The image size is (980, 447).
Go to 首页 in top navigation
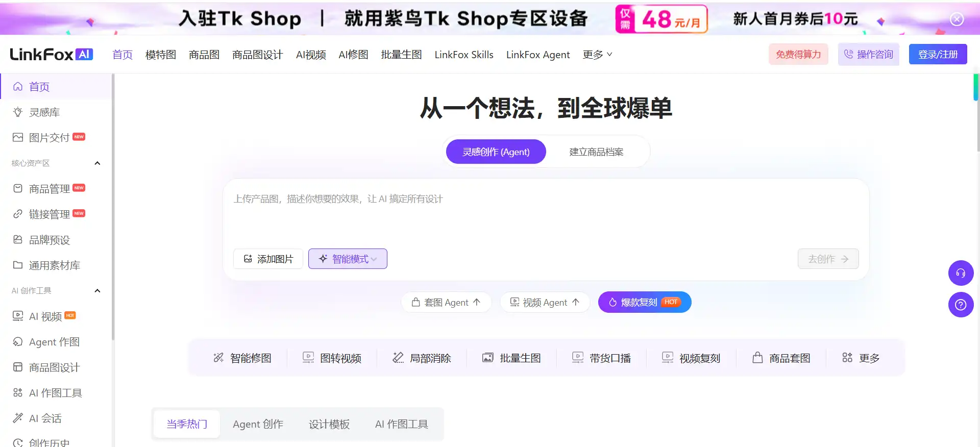click(x=122, y=55)
